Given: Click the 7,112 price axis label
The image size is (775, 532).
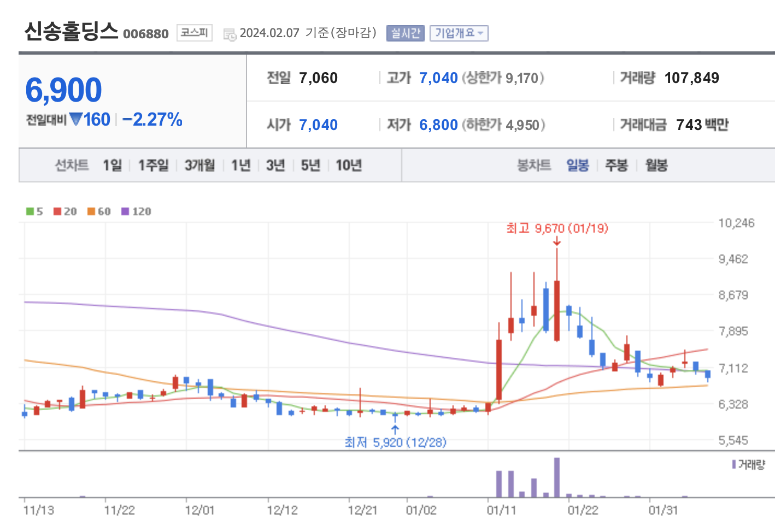Looking at the screenshot, I should [733, 368].
